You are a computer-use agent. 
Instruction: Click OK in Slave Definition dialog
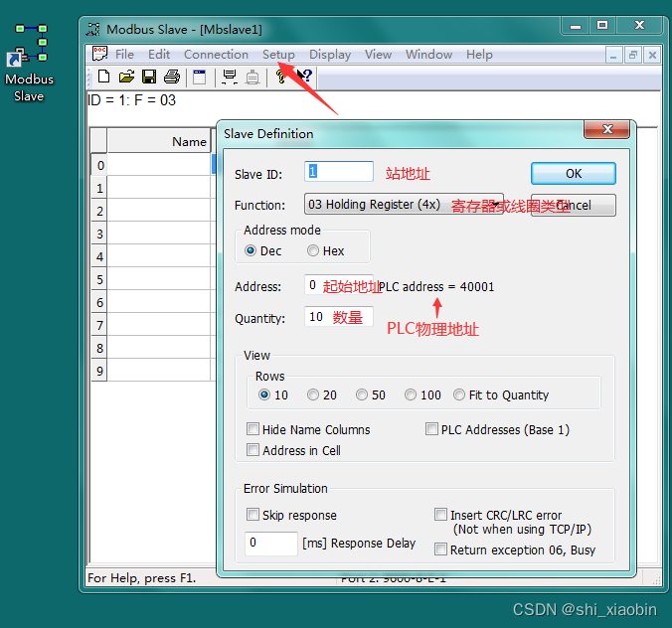(x=574, y=174)
